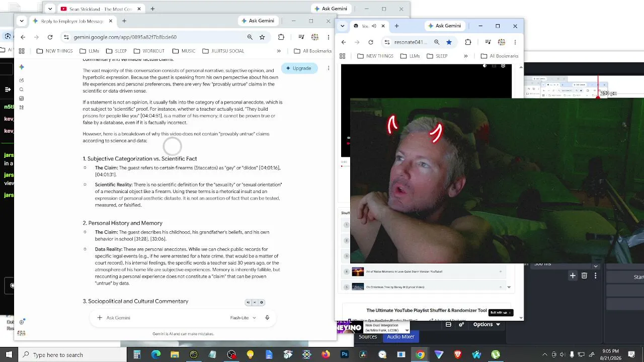
Task: Open Extensions icon in the right browser window
Action: [468, 42]
